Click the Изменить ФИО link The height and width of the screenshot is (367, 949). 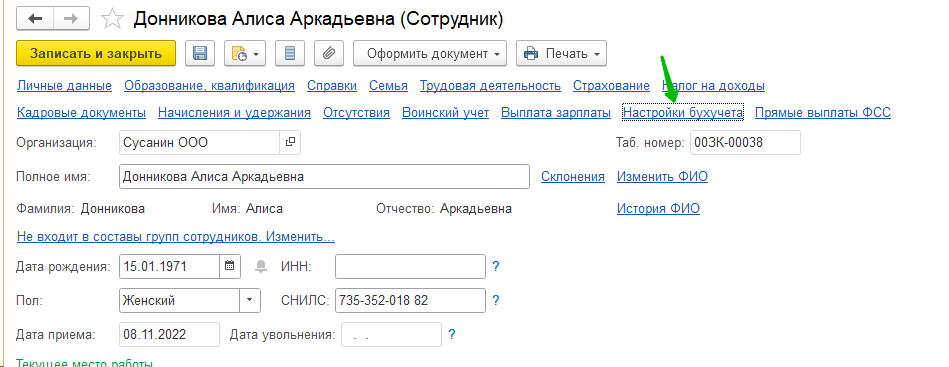[x=662, y=176]
